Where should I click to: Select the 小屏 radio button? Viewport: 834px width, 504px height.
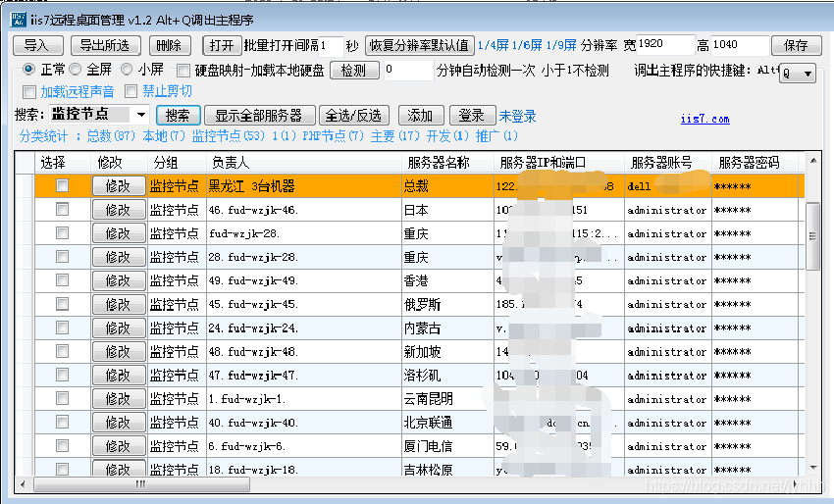coord(127,69)
